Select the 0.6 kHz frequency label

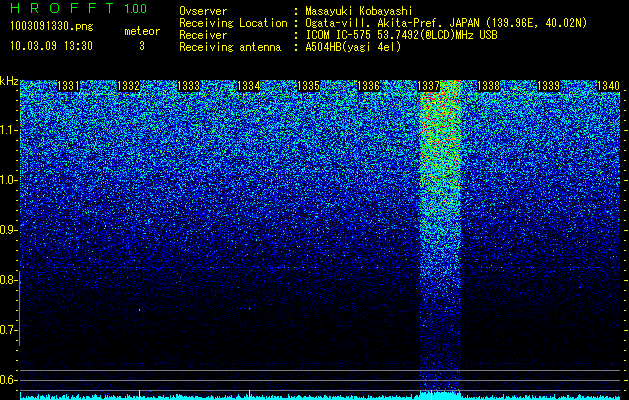tap(8, 380)
